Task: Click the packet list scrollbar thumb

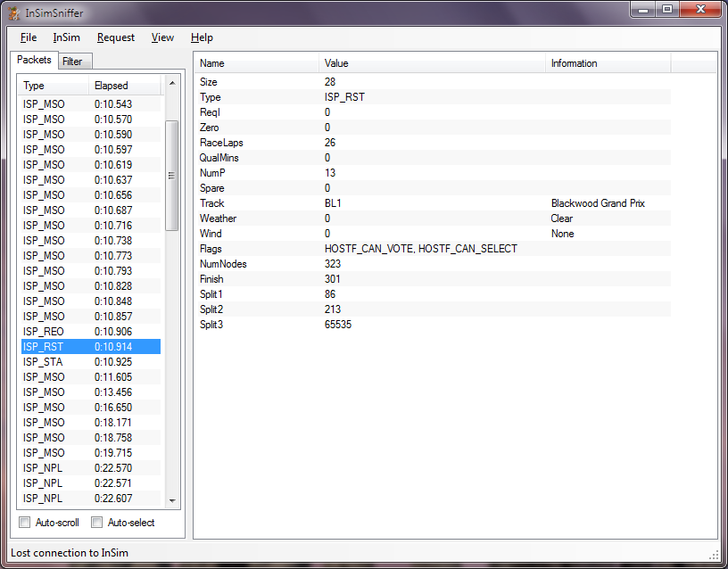Action: tap(172, 176)
